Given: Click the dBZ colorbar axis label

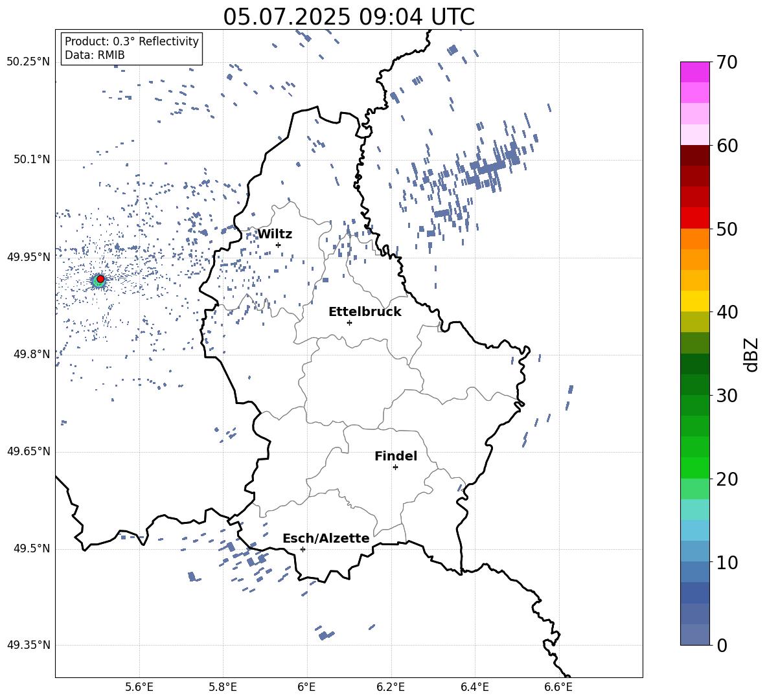Looking at the screenshot, I should point(752,354).
